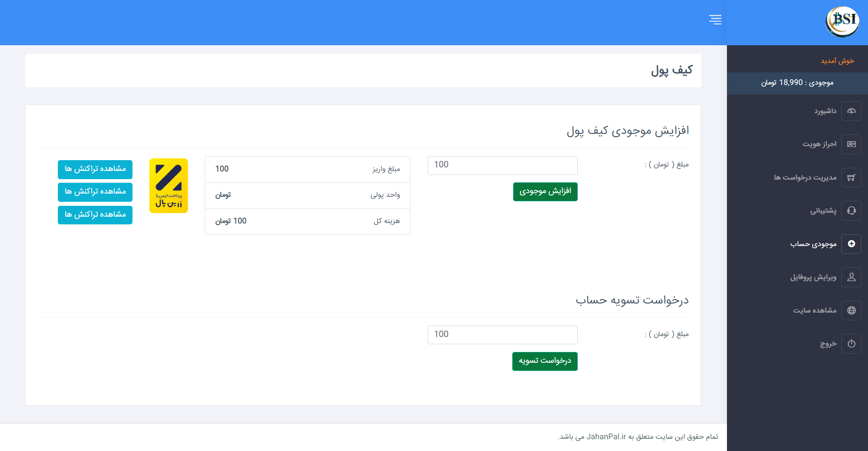
Task: Click the خوش آمدید welcome text
Action: pyautogui.click(x=837, y=61)
